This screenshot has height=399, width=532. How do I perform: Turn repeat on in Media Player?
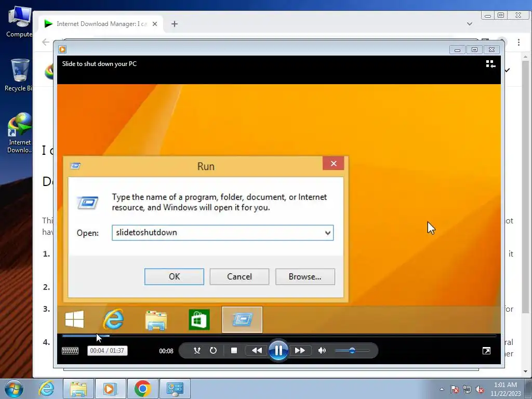coord(213,351)
